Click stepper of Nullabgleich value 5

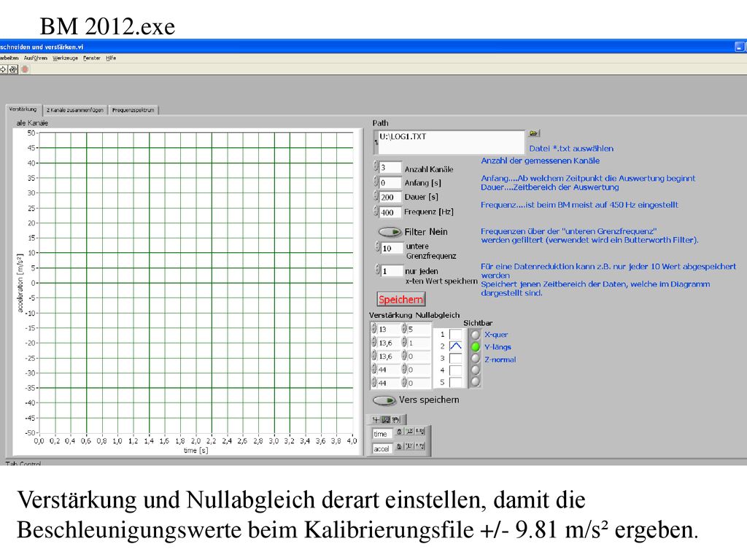[404, 329]
